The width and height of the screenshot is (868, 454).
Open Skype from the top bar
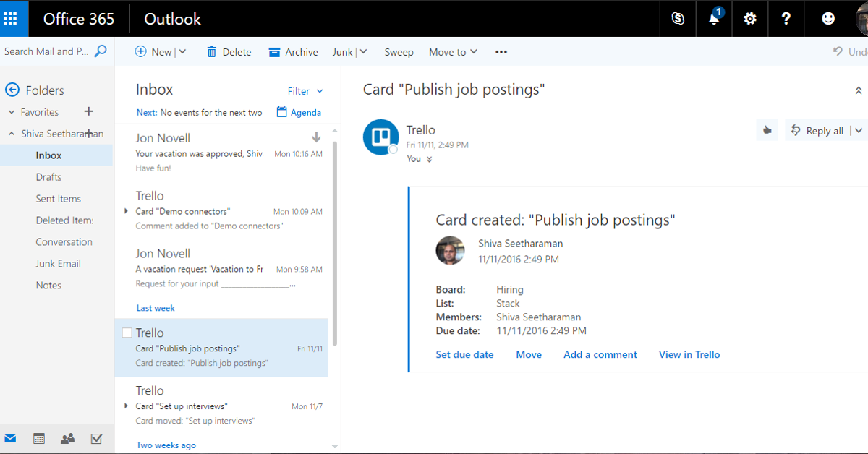pos(678,19)
